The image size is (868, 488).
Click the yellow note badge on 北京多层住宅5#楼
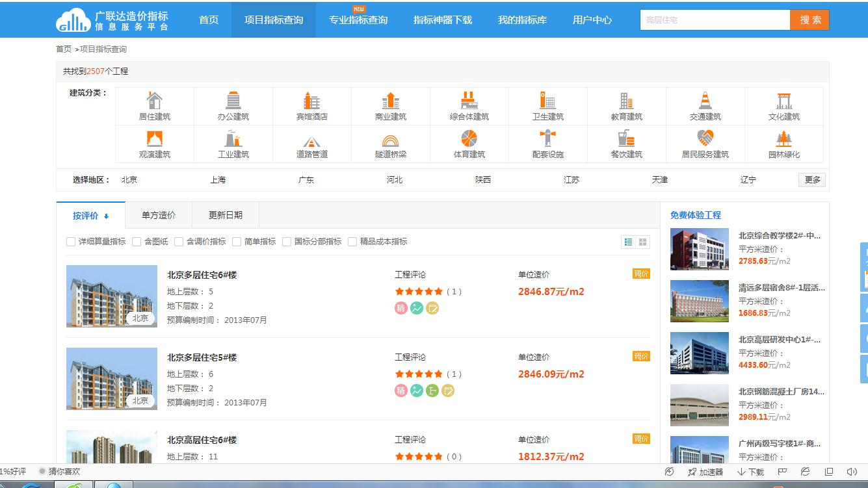pyautogui.click(x=448, y=391)
